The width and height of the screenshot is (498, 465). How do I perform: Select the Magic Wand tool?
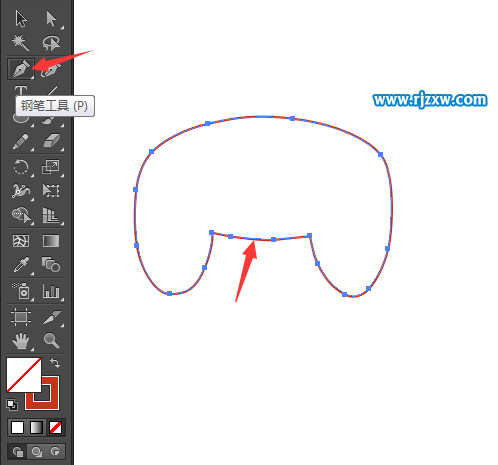[x=21, y=43]
